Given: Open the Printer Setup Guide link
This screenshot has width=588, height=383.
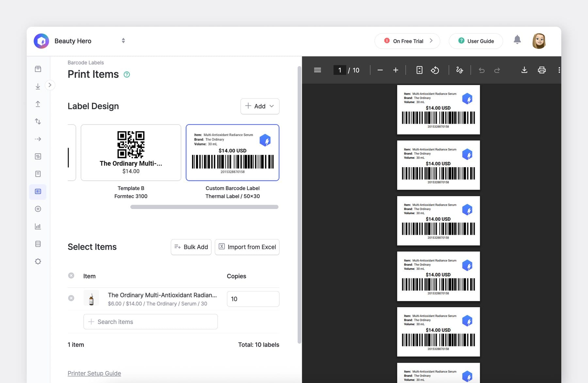Looking at the screenshot, I should tap(94, 373).
